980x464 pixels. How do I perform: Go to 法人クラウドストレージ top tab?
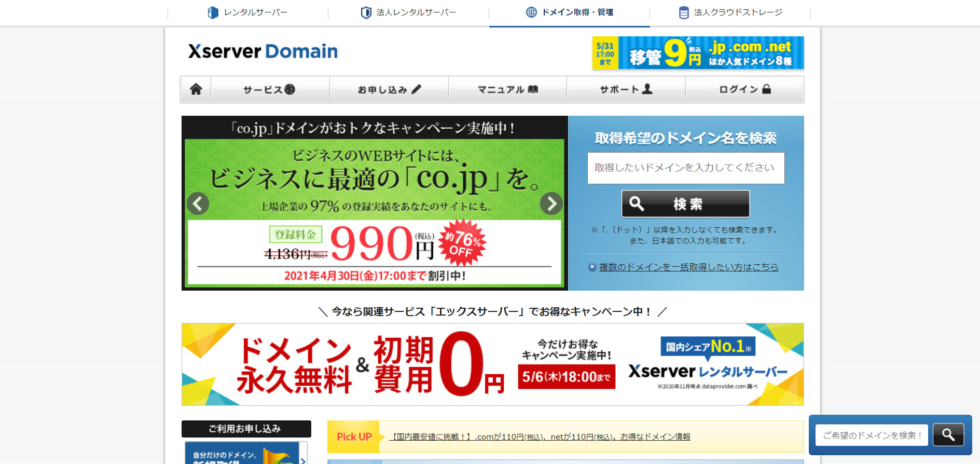[730, 12]
